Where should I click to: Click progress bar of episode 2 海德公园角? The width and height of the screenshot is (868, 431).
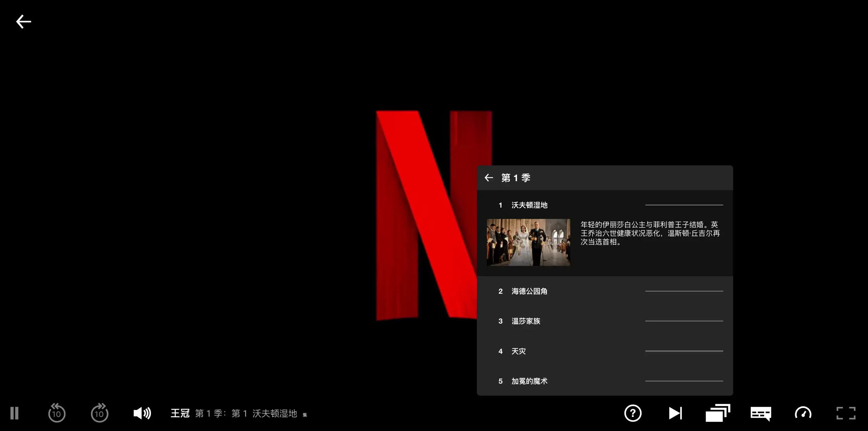tap(684, 291)
